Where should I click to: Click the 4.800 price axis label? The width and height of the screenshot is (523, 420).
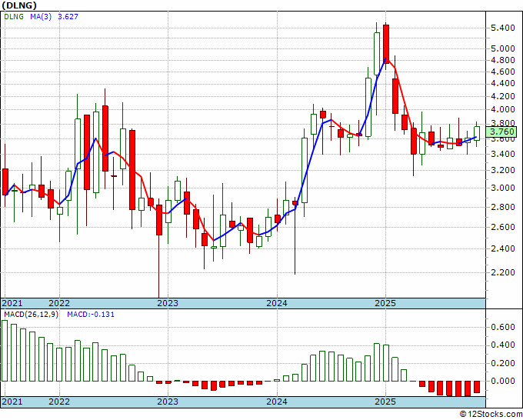click(x=503, y=60)
